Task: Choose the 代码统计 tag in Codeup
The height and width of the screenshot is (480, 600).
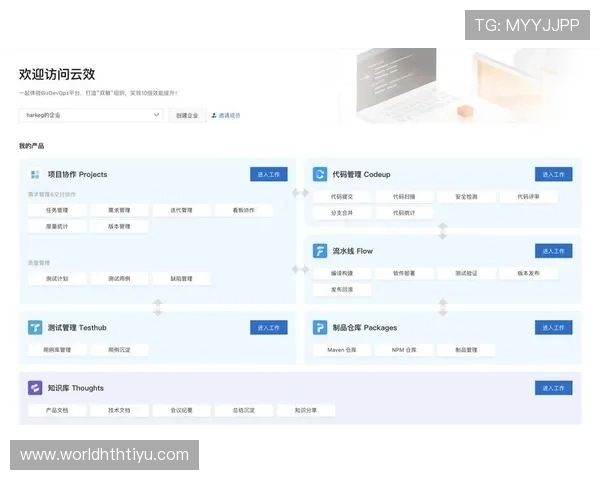Action: pos(404,213)
